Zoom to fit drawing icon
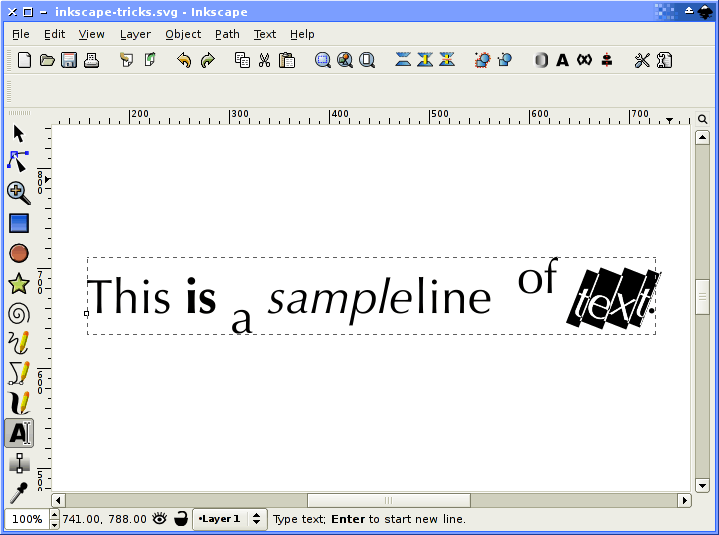This screenshot has width=719, height=535. click(345, 60)
